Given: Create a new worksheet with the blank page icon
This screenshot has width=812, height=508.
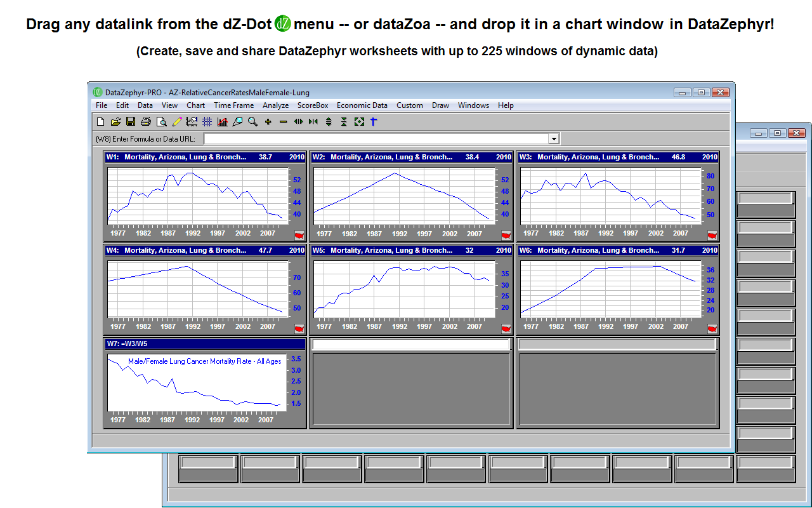Looking at the screenshot, I should 100,122.
